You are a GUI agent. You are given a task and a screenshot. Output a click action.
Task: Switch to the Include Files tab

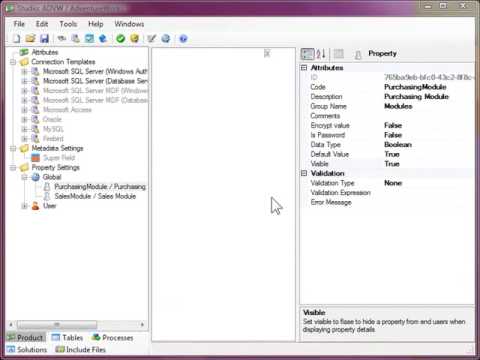click(x=80, y=349)
